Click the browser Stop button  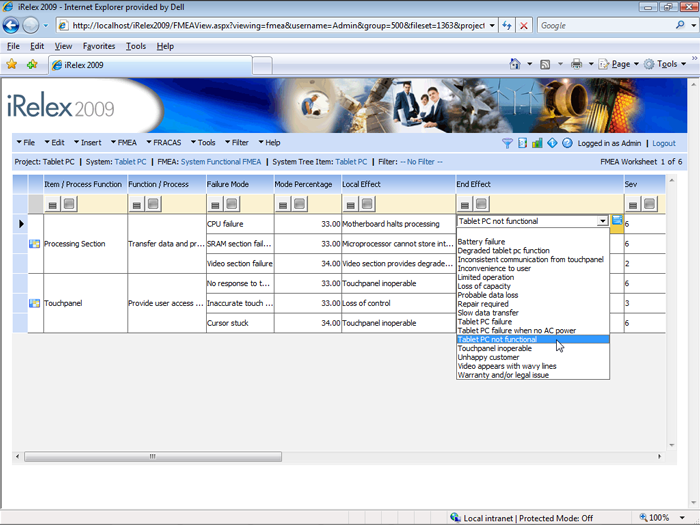point(524,25)
